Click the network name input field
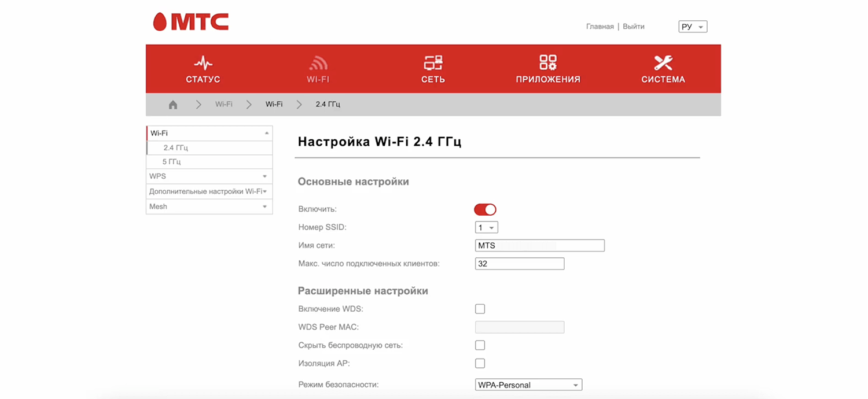The width and height of the screenshot is (868, 399). (539, 246)
